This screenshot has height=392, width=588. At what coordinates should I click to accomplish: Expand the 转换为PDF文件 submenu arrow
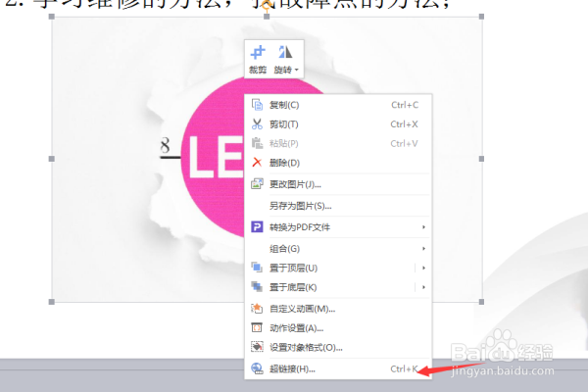click(x=423, y=227)
